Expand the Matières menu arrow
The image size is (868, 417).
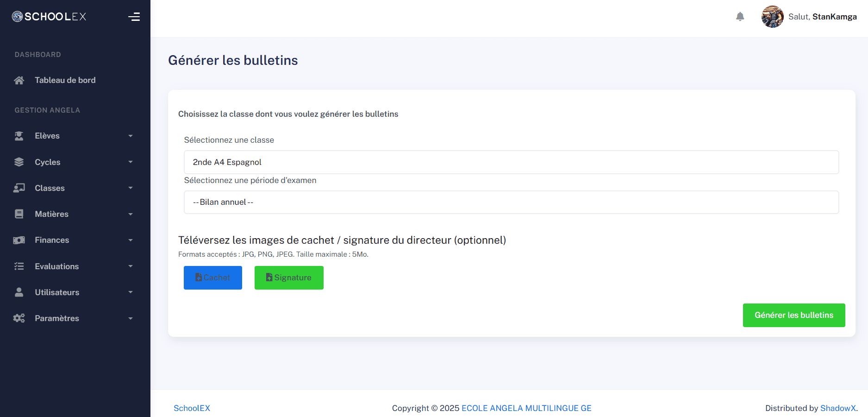point(131,214)
